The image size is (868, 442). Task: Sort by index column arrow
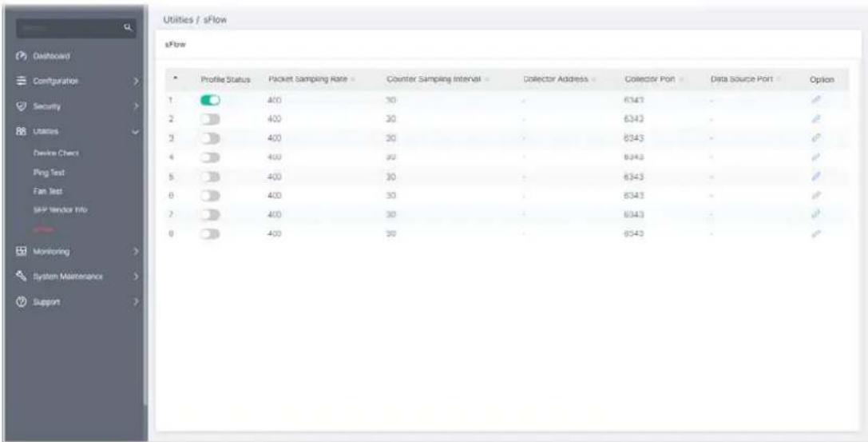tap(175, 79)
